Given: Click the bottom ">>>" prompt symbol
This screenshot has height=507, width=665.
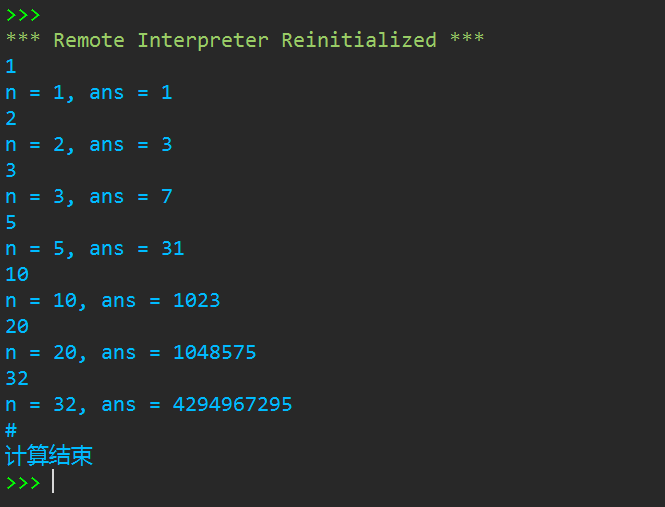Looking at the screenshot, I should point(23,482).
